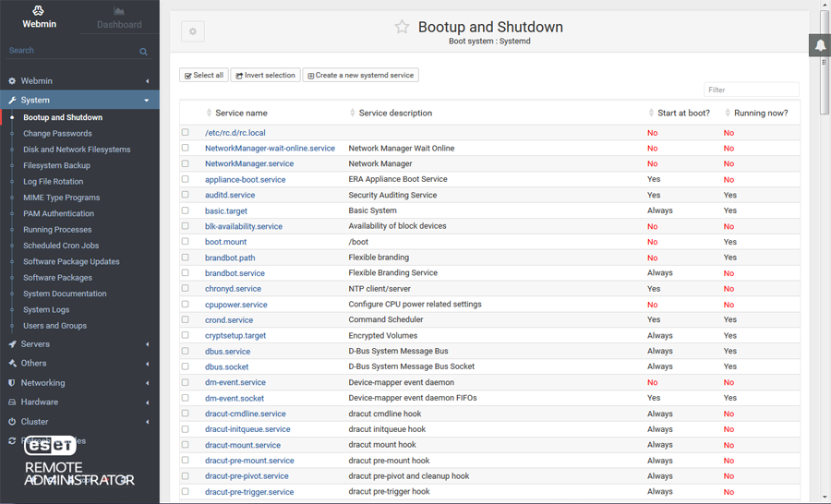Click the Invert selection button
831x504 pixels.
pyautogui.click(x=266, y=76)
